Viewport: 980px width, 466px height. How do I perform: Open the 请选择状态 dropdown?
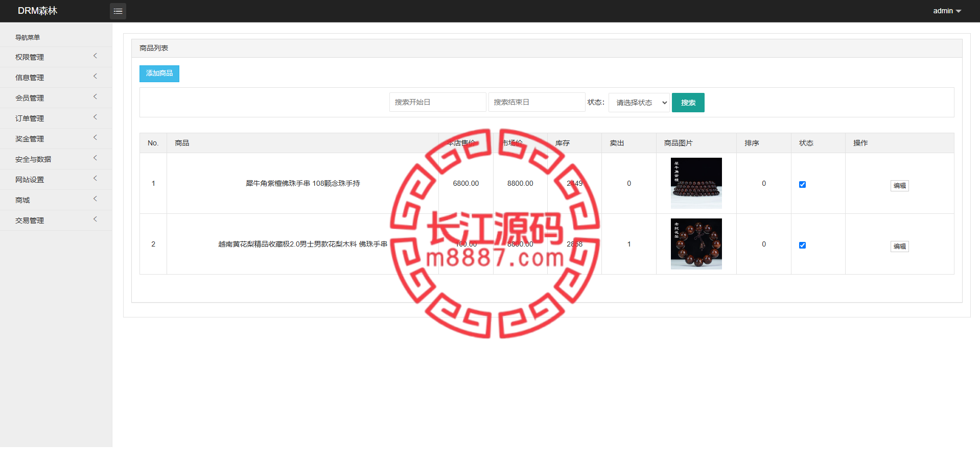point(639,103)
